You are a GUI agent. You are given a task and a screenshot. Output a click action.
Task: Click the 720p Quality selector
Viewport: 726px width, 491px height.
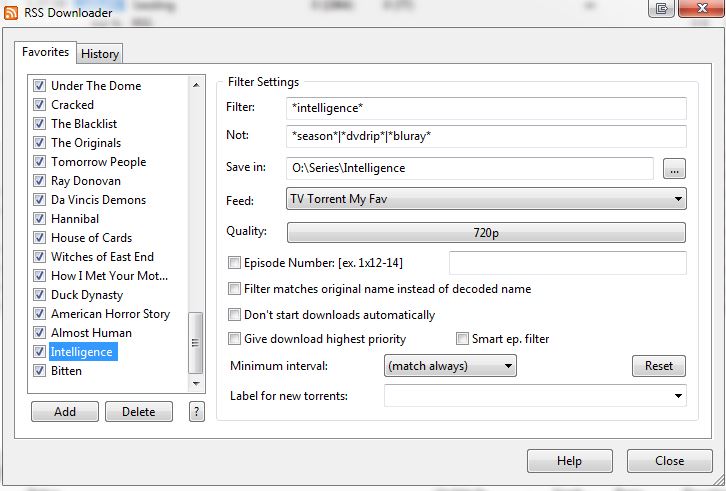486,232
